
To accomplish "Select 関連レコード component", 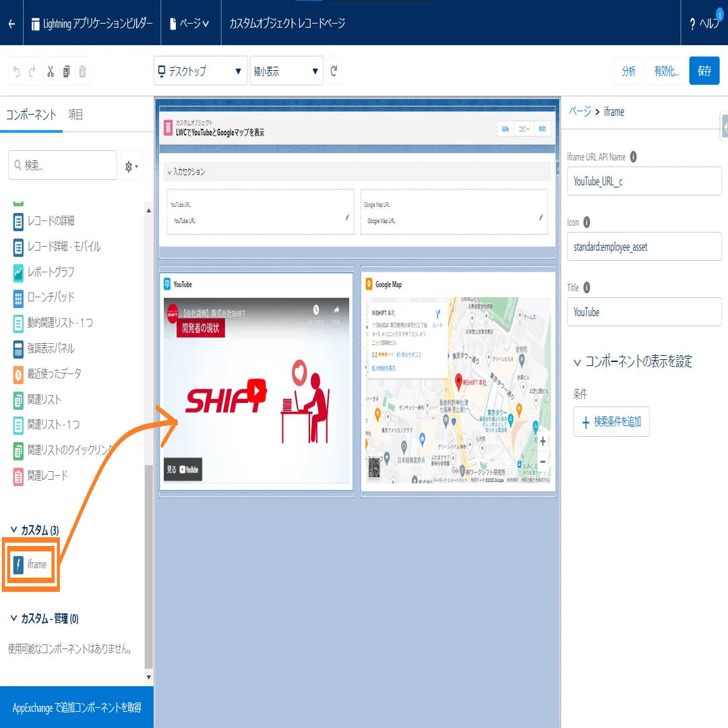I will (41, 476).
